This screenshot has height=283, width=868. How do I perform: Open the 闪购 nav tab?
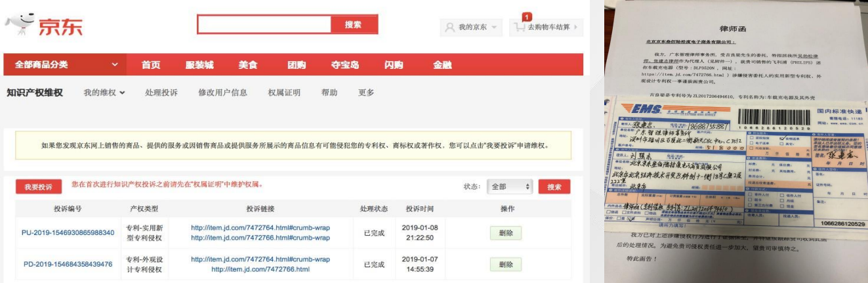(394, 65)
